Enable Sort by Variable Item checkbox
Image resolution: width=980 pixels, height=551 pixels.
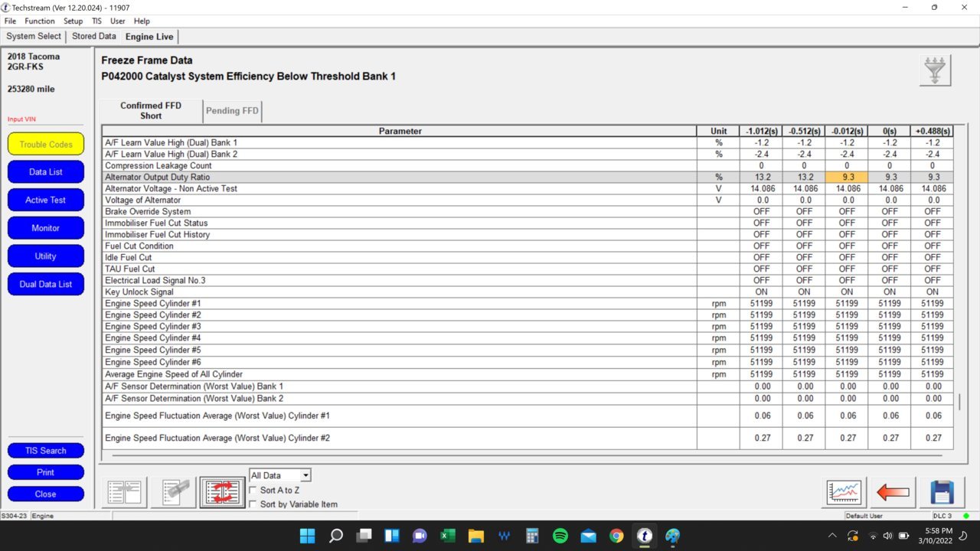point(253,504)
